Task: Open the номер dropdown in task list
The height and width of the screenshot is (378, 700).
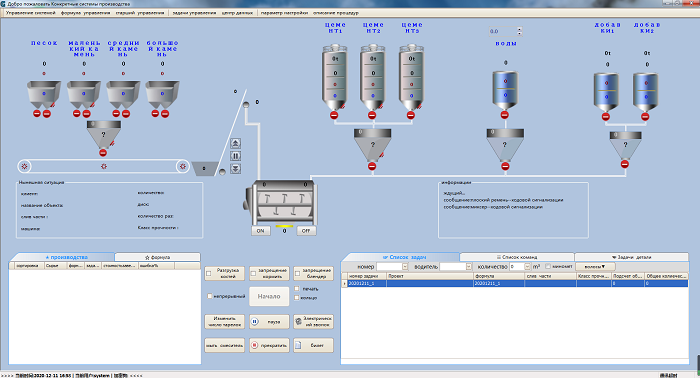Action: [405, 266]
